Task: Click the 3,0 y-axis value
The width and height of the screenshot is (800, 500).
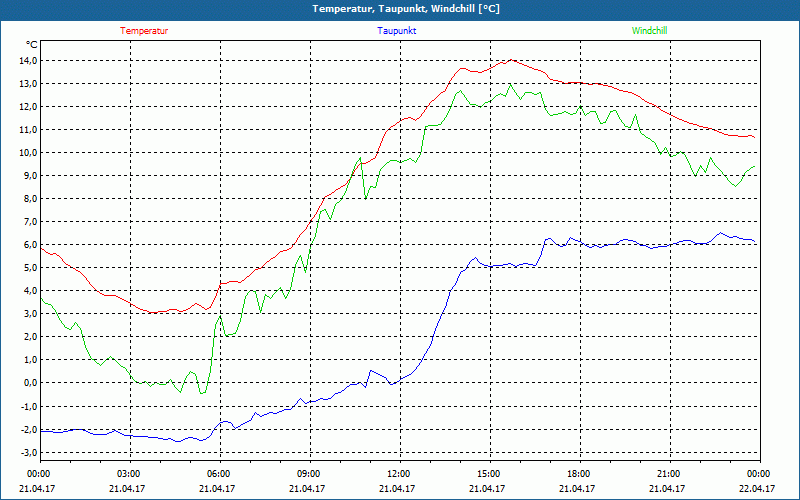Action: click(x=31, y=314)
